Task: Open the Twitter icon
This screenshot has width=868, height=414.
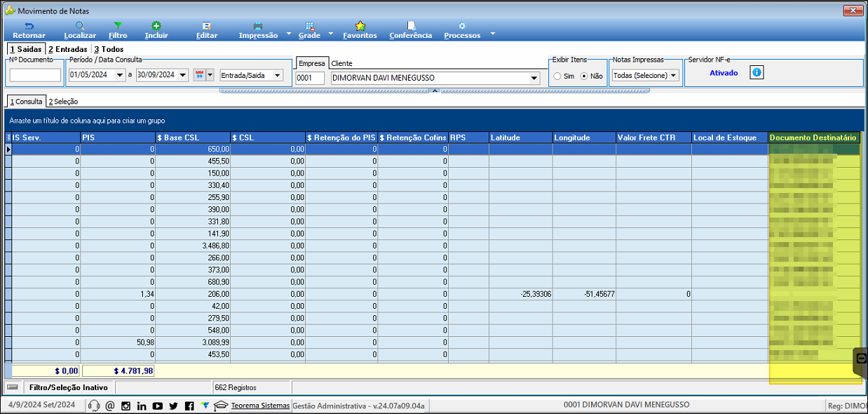Action: (174, 406)
